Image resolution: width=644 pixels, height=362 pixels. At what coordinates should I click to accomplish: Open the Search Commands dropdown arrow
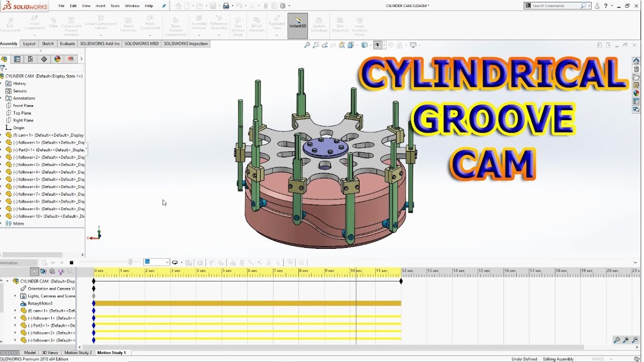[589, 6]
